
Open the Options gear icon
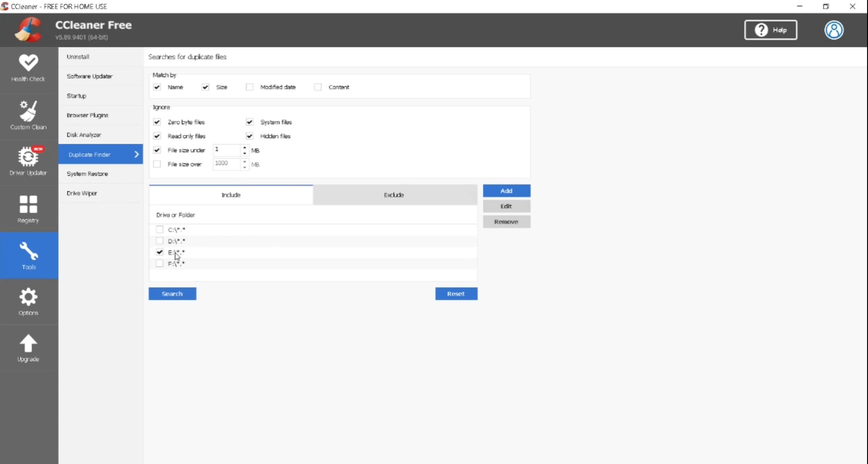pos(28,297)
